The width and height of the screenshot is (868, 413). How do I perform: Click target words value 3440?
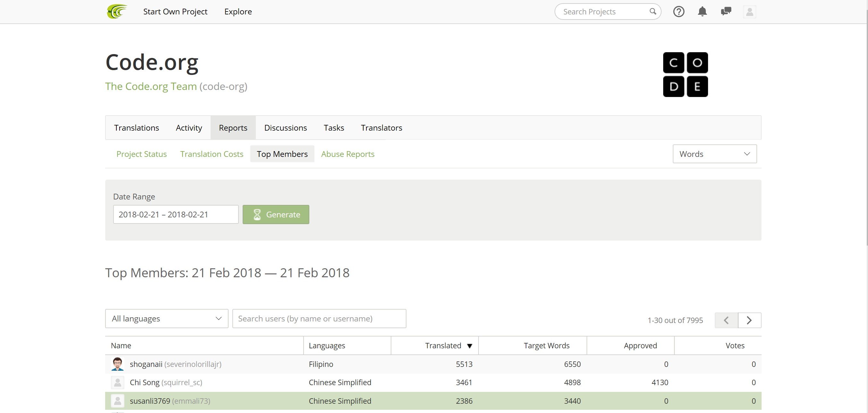[572, 401]
